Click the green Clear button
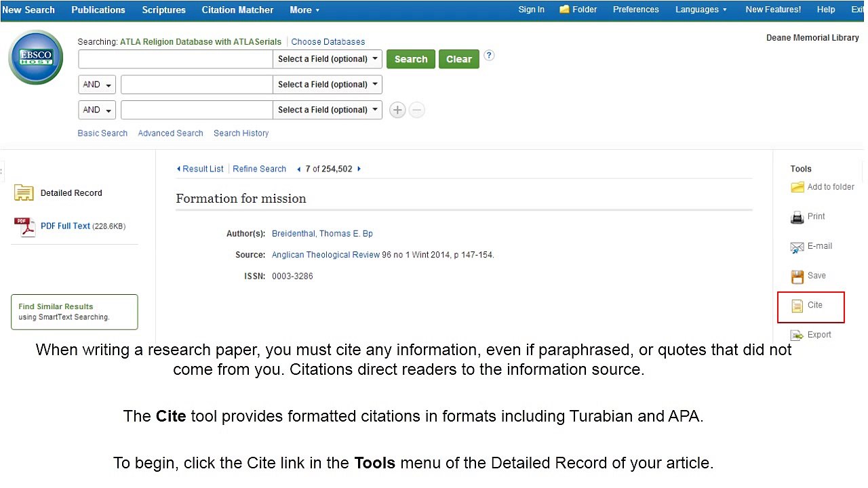The image size is (868, 488). (459, 59)
